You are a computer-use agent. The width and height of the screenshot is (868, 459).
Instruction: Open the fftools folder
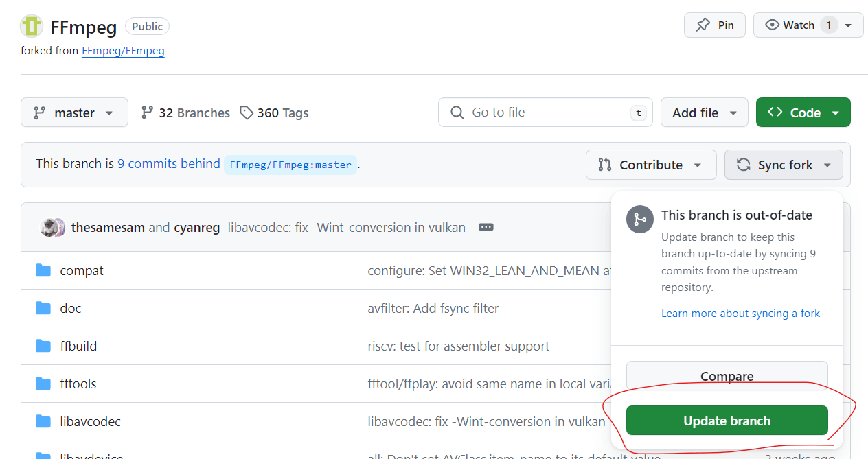pos(78,384)
